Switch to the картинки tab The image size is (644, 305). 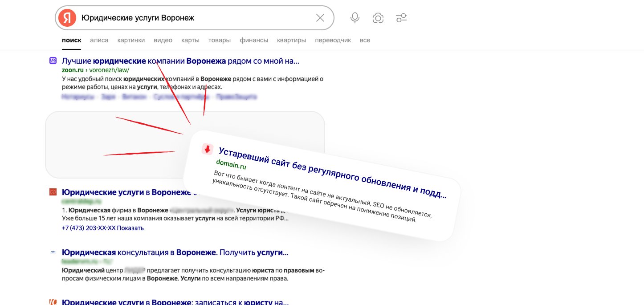coord(131,40)
